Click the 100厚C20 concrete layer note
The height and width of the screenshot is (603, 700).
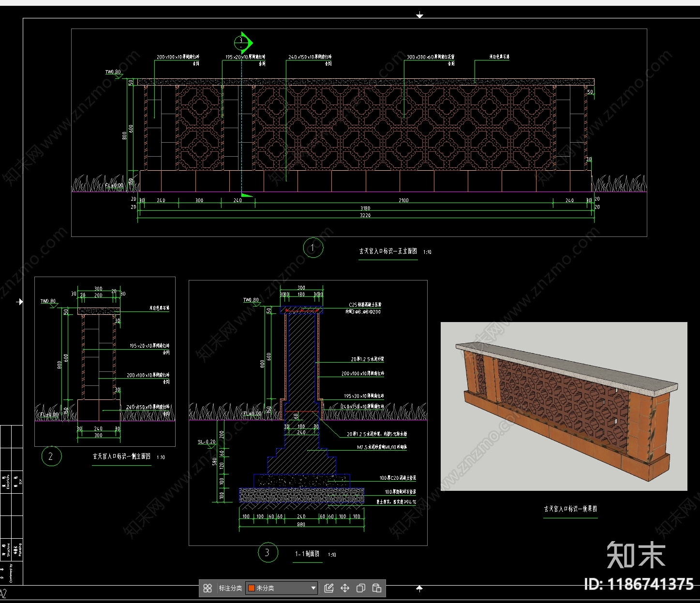click(398, 478)
